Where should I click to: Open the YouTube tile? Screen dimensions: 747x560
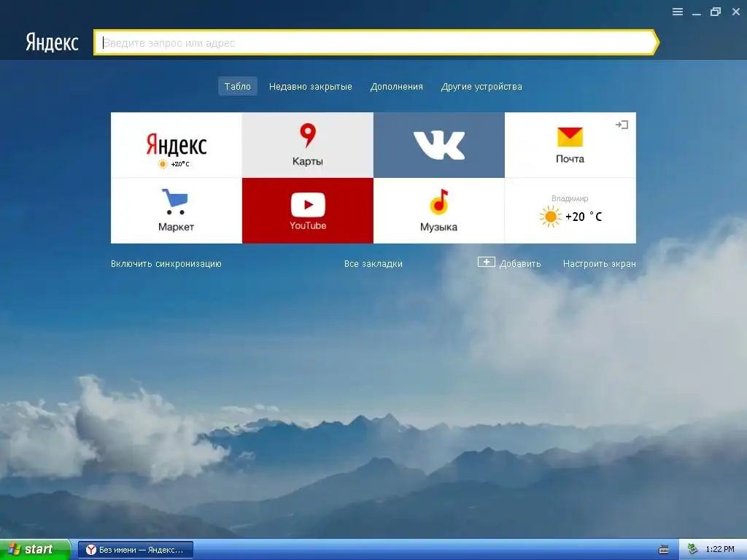coord(308,211)
